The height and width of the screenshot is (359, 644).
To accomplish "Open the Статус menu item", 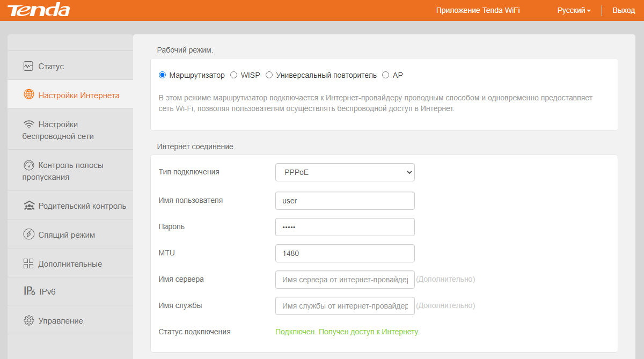I will tap(70, 66).
